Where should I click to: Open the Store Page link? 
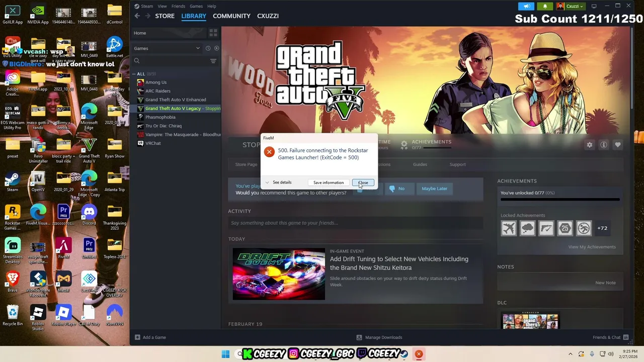coord(246,164)
